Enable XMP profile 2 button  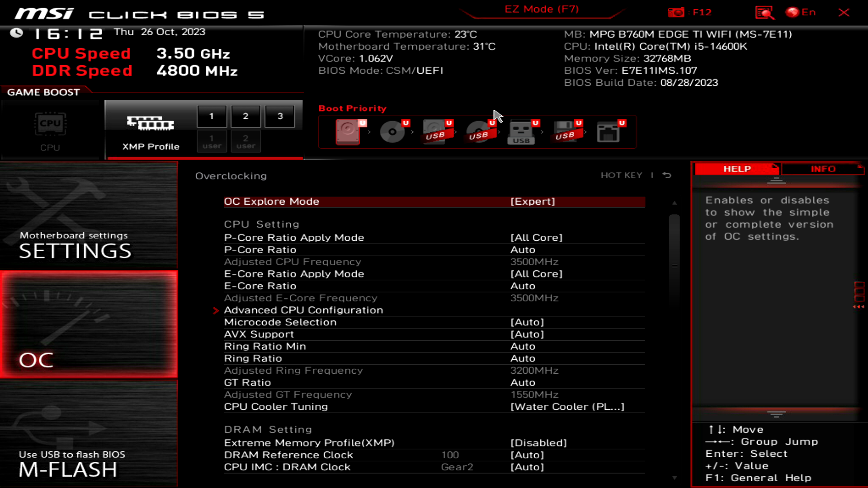tap(245, 116)
